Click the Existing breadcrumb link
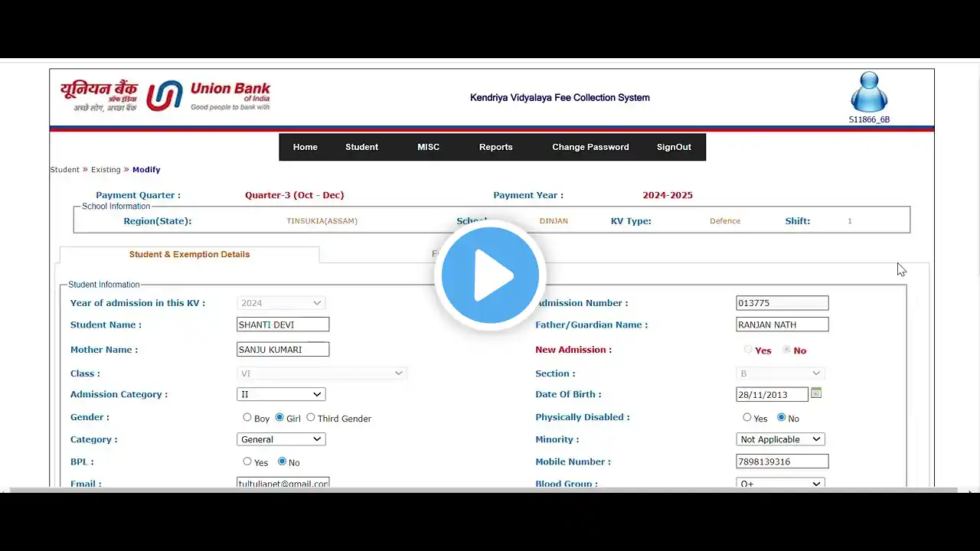This screenshot has width=980, height=551. tap(106, 170)
